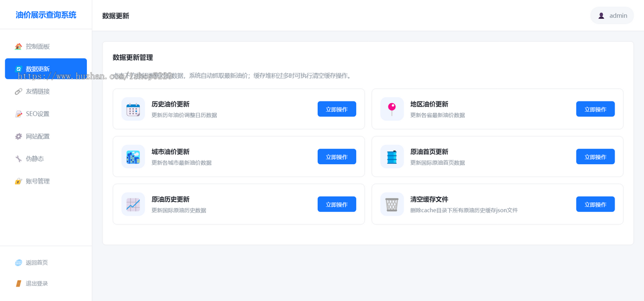Click the description 更新各省最新油价数据
The image size is (644, 301).
click(x=437, y=115)
